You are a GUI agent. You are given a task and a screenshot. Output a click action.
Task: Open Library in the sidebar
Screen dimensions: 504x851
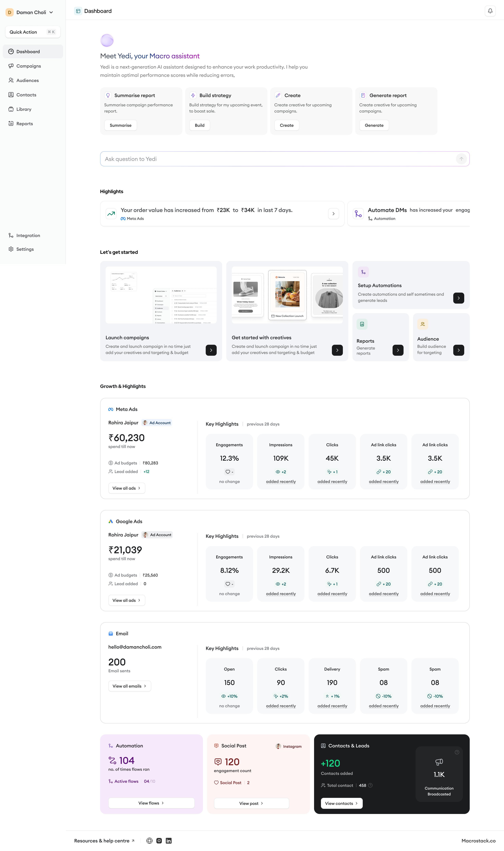[33, 109]
